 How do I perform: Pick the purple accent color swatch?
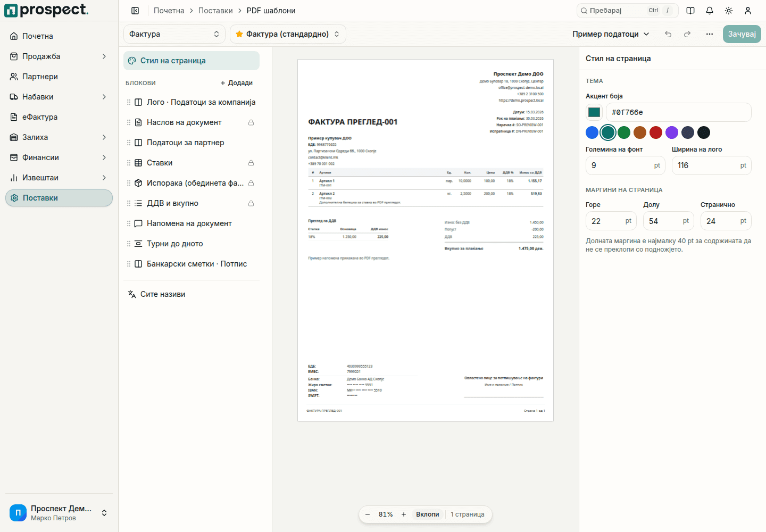(x=672, y=132)
